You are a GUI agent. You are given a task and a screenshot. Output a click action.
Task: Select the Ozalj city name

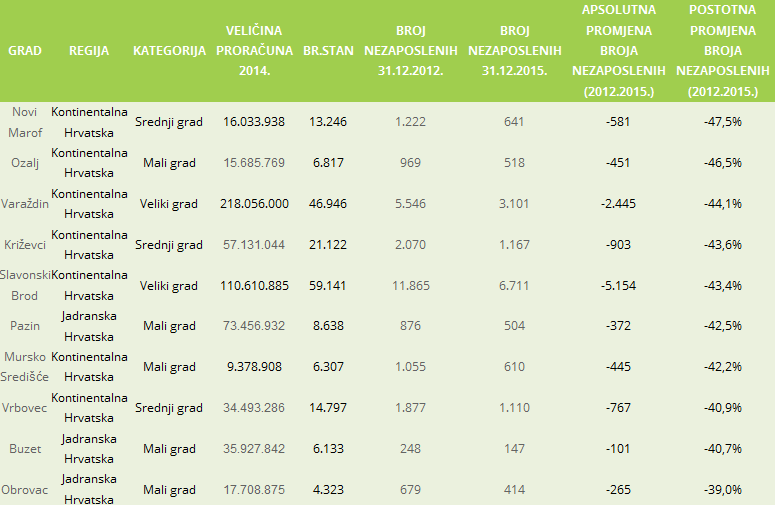click(x=24, y=162)
